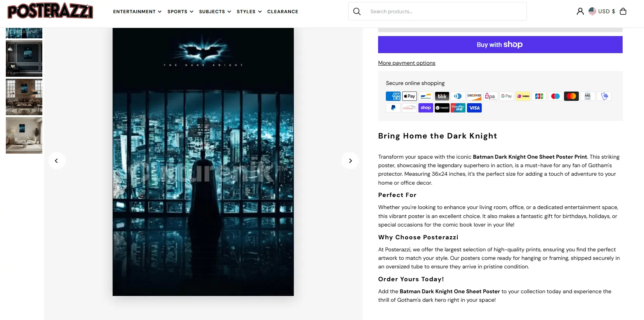Click the Google Pay icon
Screen dimensions: 644x320
point(507,96)
